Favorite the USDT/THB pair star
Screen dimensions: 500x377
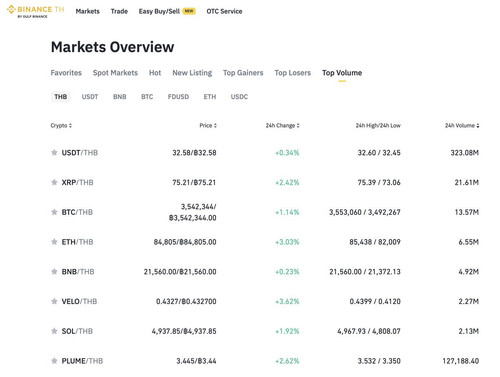pyautogui.click(x=54, y=153)
